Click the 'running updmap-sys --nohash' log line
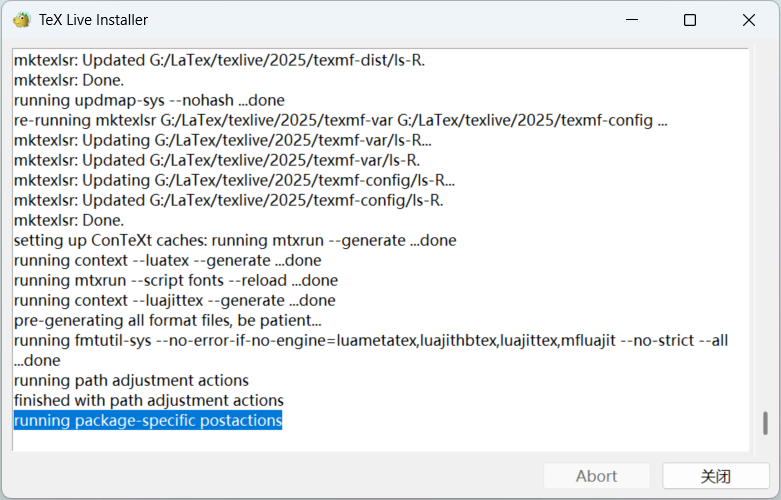Image resolution: width=781 pixels, height=500 pixels. (149, 100)
